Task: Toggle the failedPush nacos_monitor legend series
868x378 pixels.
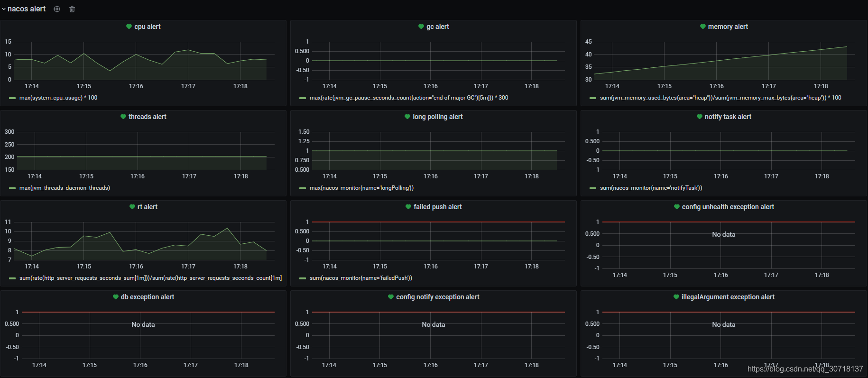Action: pyautogui.click(x=361, y=278)
